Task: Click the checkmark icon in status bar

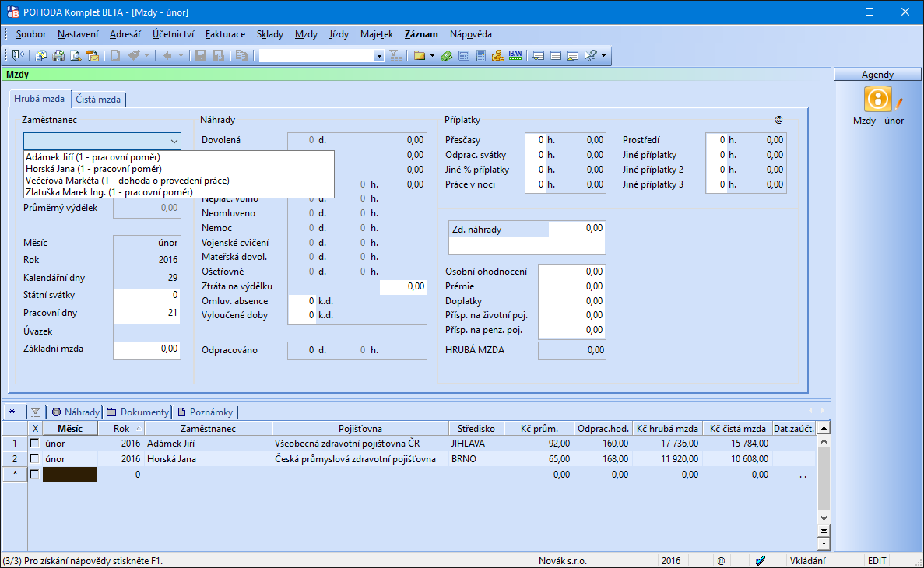Action: (x=761, y=561)
